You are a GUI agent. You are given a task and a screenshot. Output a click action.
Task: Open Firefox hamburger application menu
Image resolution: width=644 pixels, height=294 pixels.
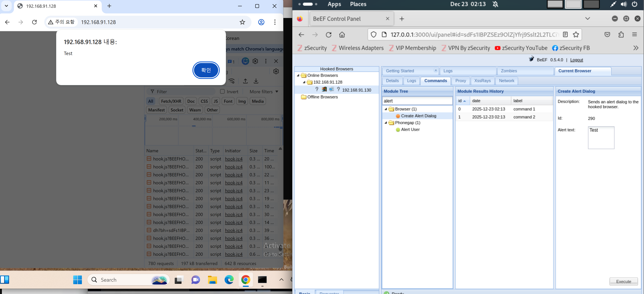tap(634, 35)
